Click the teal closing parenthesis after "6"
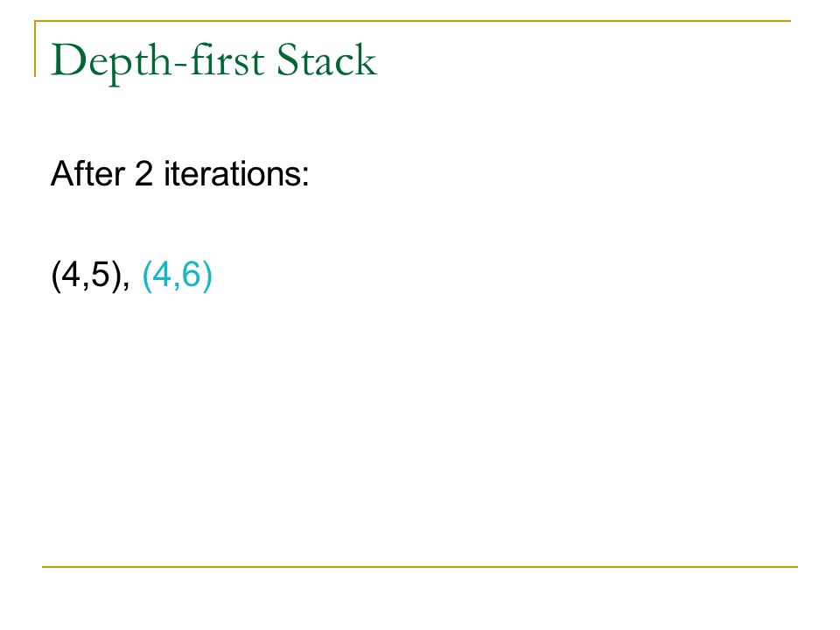Viewport: 840px width, 630px height. pos(207,276)
